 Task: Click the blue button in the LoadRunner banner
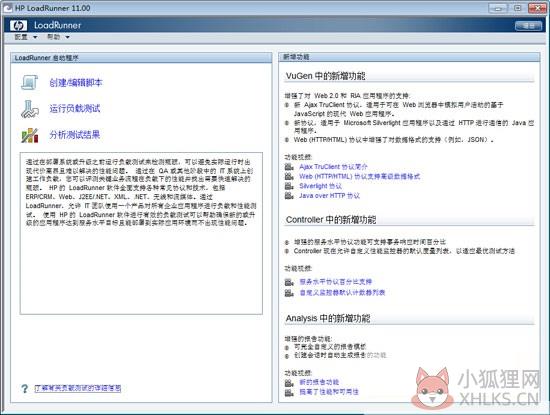[528, 26]
